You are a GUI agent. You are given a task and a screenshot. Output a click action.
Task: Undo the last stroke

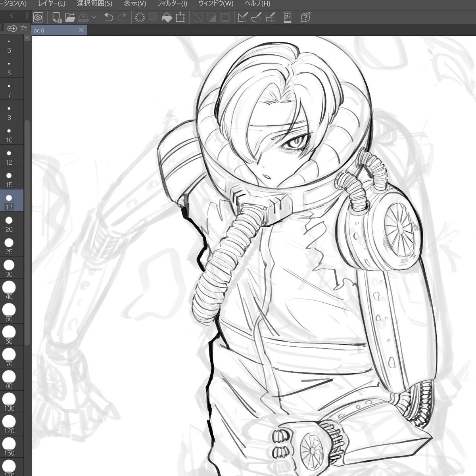[108, 17]
